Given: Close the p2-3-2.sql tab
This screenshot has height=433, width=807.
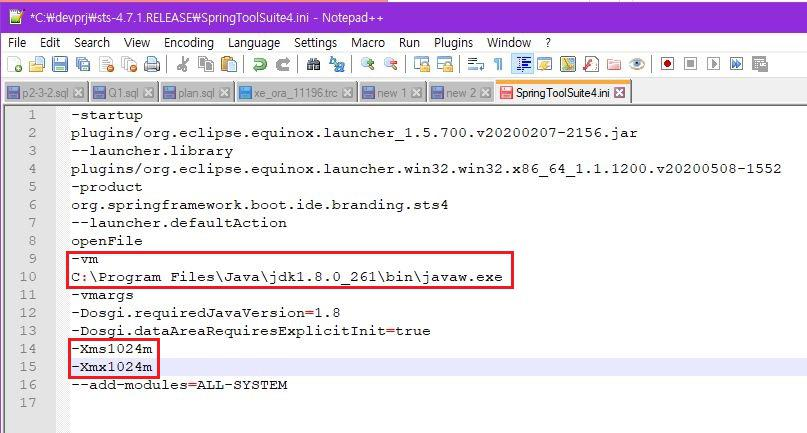Looking at the screenshot, I should (78, 93).
